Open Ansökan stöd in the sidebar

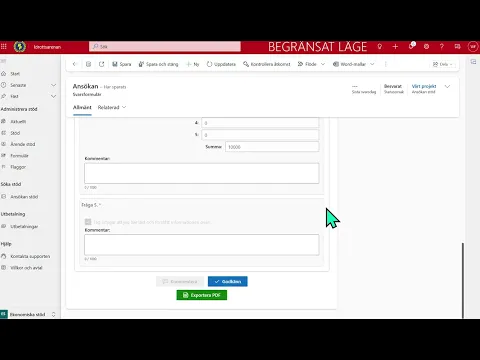pyautogui.click(x=24, y=197)
